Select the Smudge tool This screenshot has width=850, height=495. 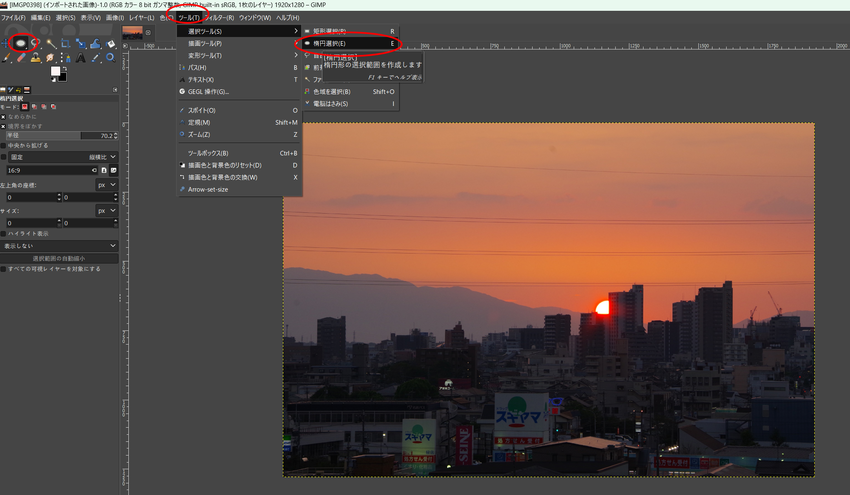point(50,57)
